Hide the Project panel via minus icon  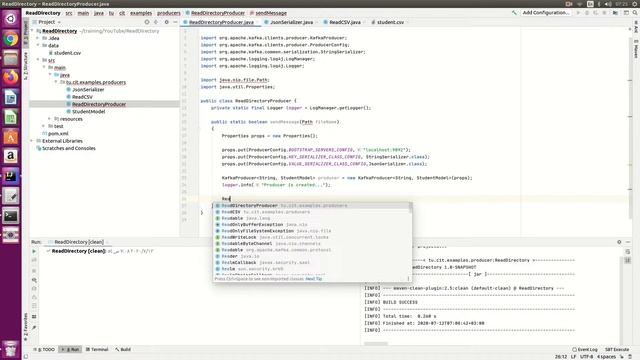pos(175,22)
